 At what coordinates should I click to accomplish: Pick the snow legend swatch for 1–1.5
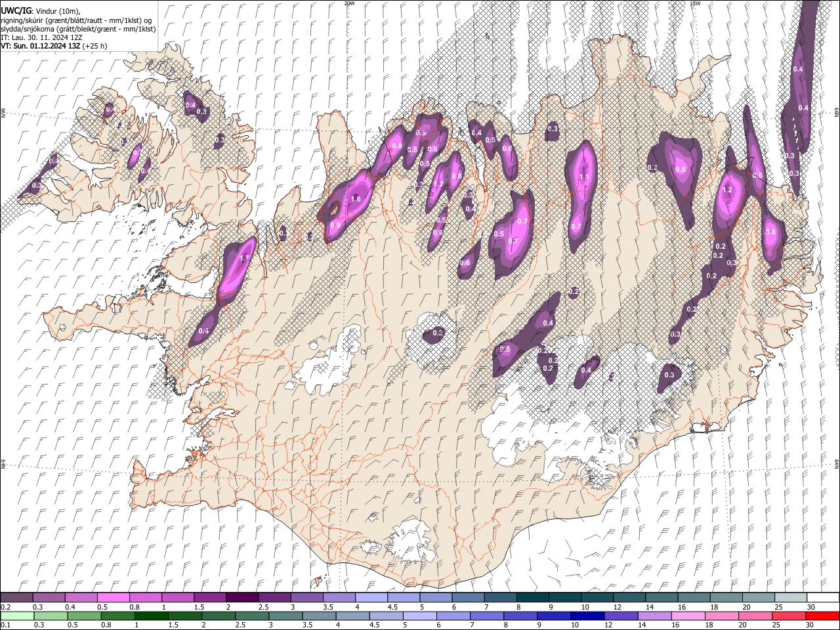click(x=178, y=598)
